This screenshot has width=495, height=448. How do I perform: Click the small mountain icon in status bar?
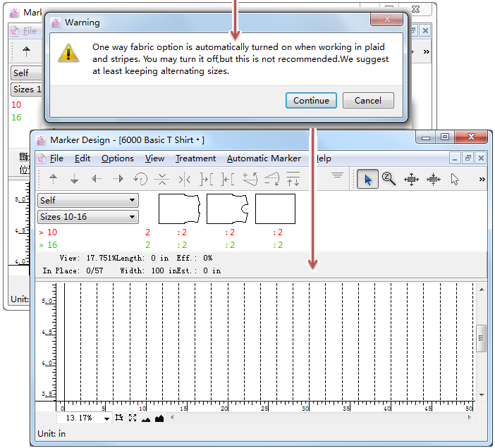tap(146, 418)
